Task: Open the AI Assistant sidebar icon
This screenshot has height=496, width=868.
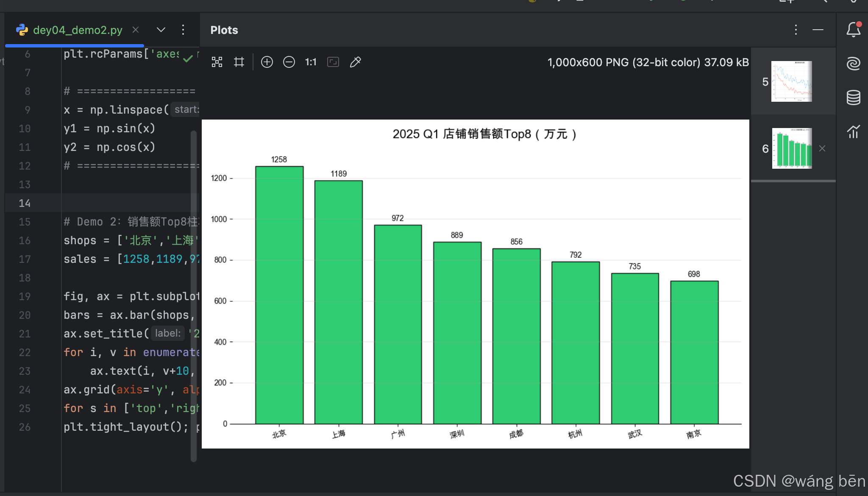Action: point(854,63)
